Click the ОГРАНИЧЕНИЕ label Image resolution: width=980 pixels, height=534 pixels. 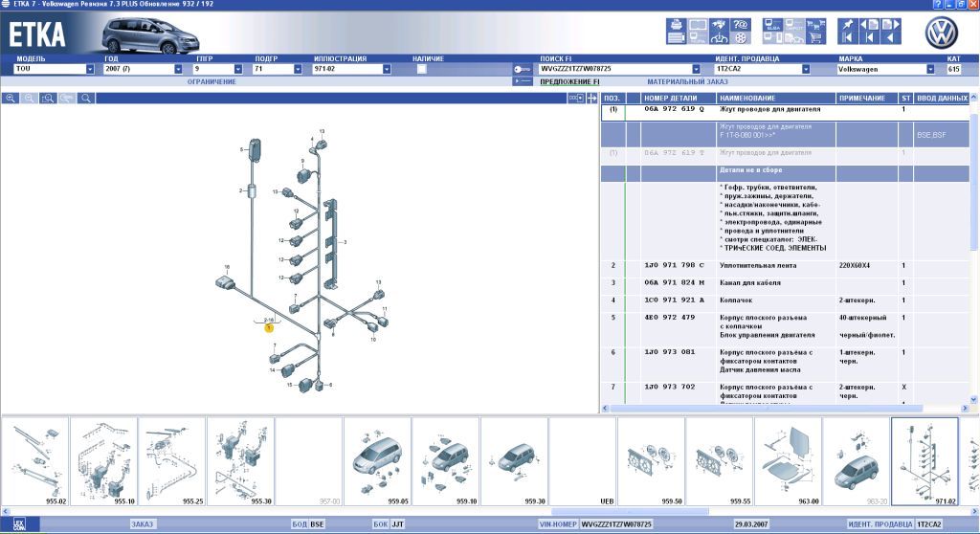[212, 82]
